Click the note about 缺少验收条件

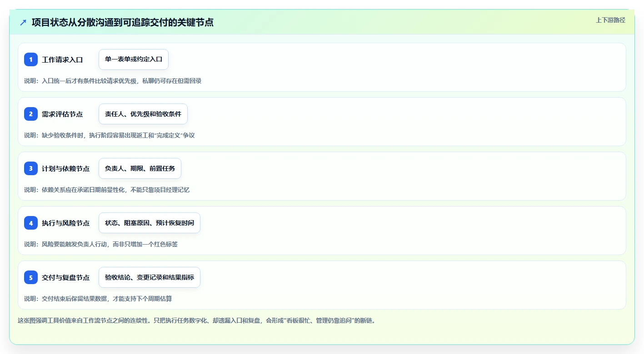click(x=110, y=135)
